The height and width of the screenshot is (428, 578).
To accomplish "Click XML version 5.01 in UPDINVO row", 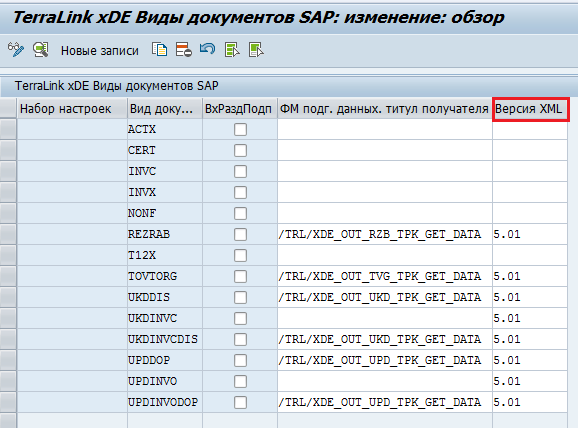I will coord(530,382).
